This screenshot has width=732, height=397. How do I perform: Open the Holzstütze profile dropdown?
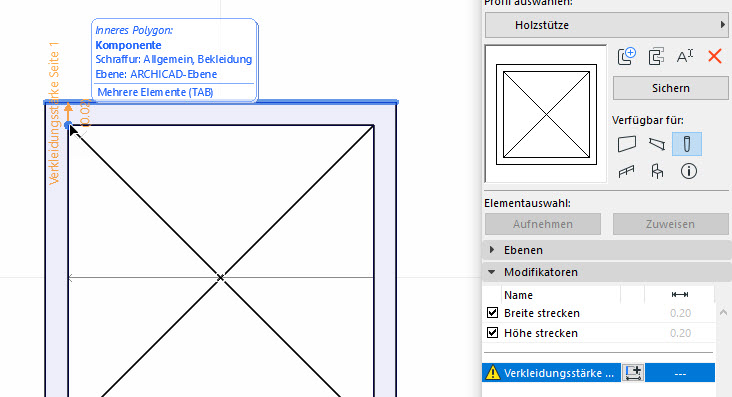[x=606, y=25]
